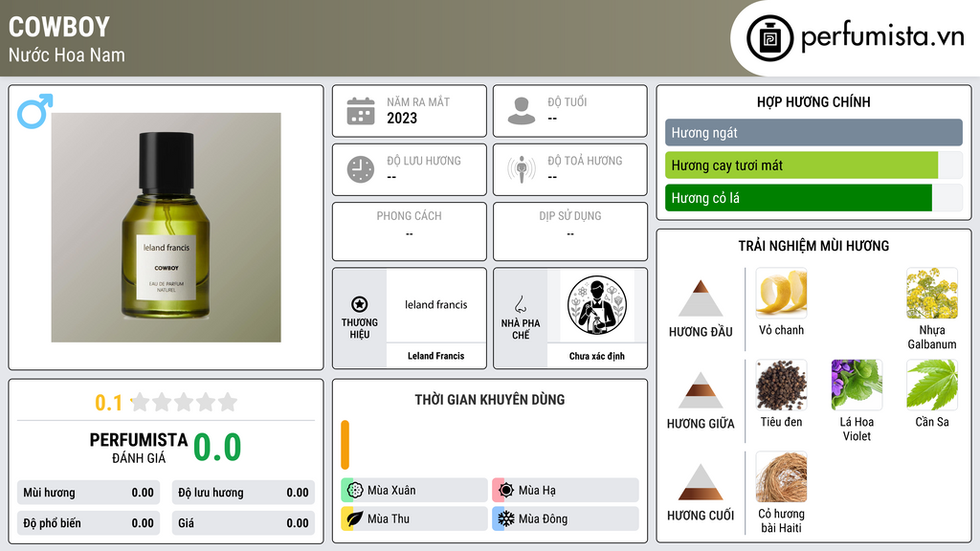Click the calendar icon beside Năm ra mắt
The image size is (980, 551).
361,111
